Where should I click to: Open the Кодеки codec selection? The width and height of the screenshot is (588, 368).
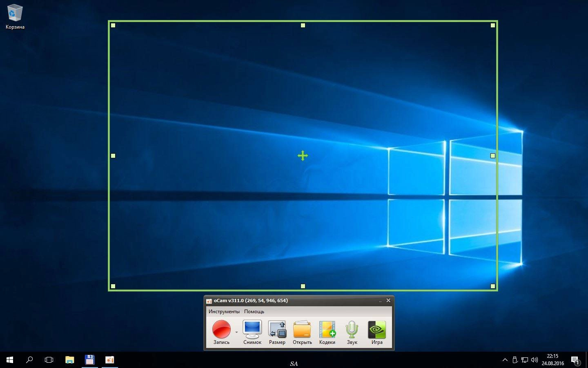pos(327,332)
